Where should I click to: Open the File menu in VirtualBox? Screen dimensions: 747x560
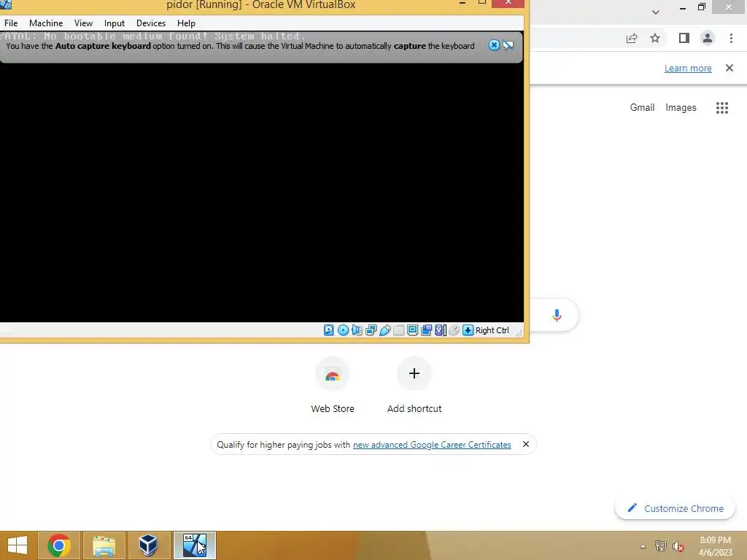[x=11, y=23]
